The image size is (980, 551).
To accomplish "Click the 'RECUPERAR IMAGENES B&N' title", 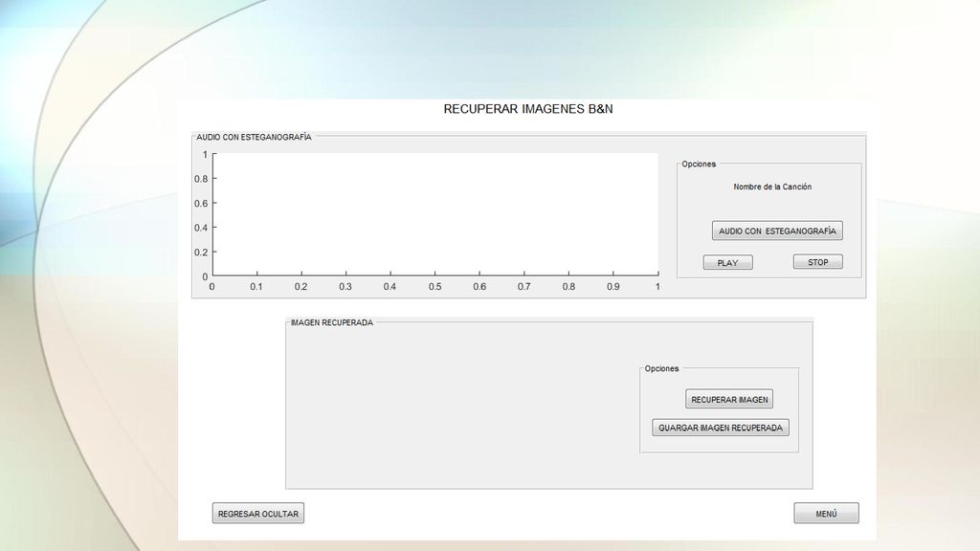I will (528, 109).
